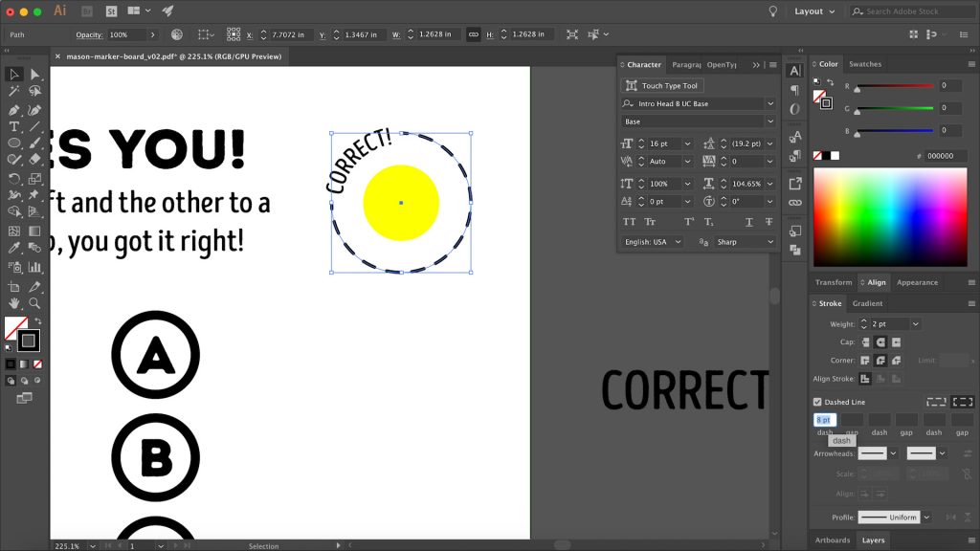Uncheck the Dashed Line checkbox
980x551 pixels.
(x=817, y=402)
